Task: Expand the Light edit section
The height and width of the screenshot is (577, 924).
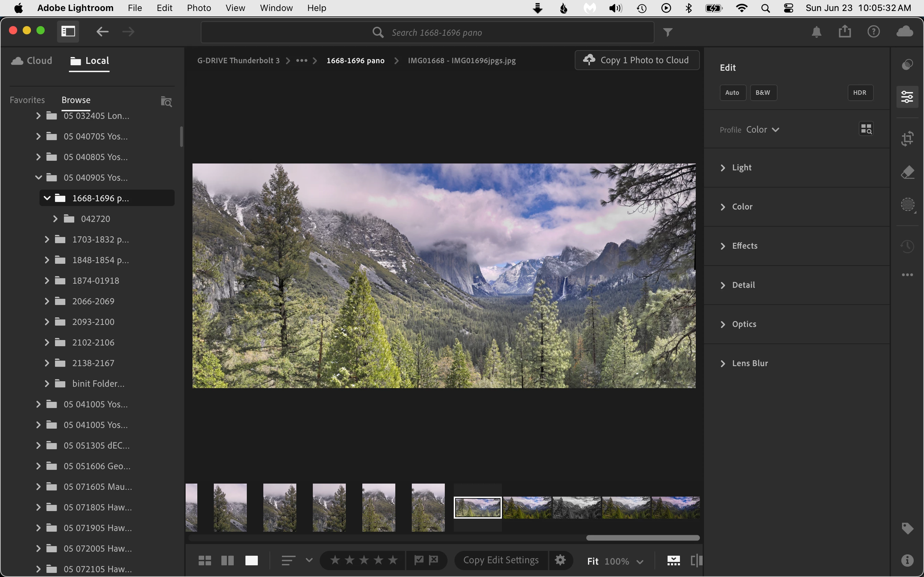Action: pos(741,168)
